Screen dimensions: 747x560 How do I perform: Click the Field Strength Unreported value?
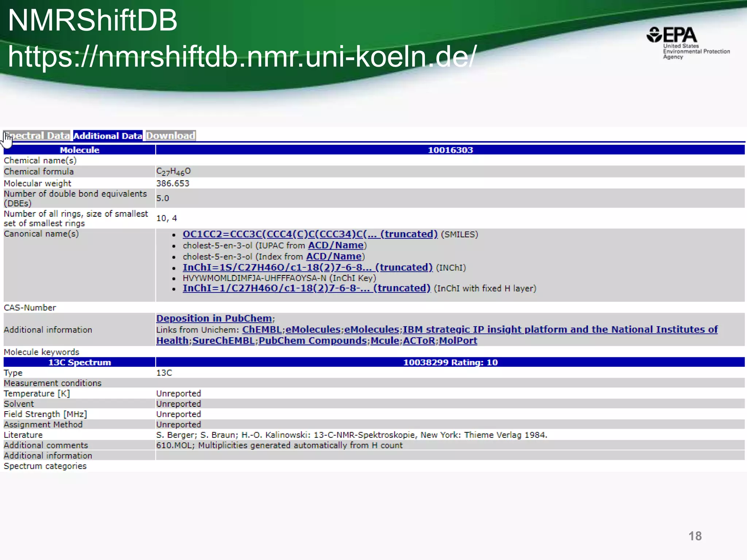[179, 414]
